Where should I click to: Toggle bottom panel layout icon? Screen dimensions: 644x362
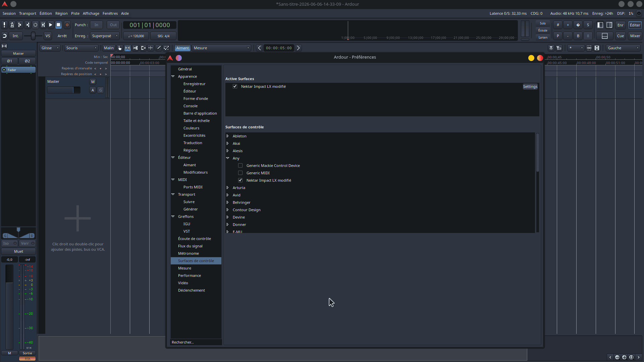click(x=605, y=36)
